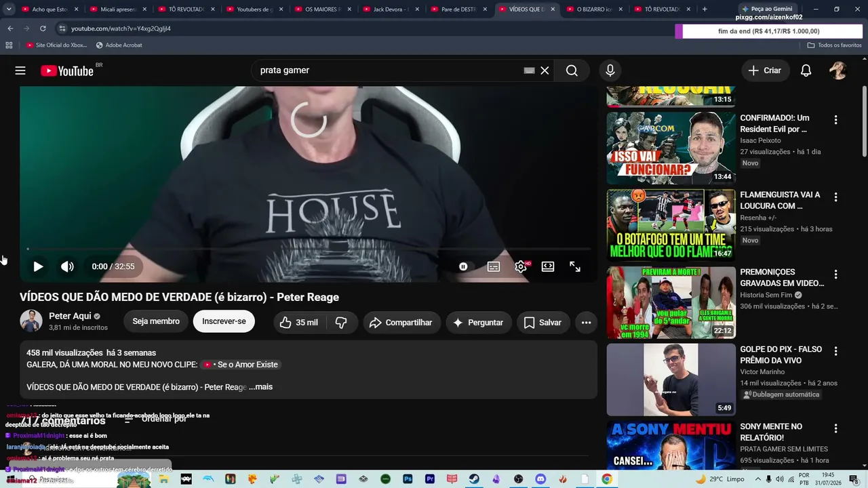This screenshot has height=488, width=868.
Task: Open the Adobe Acrobat bookmark
Action: pyautogui.click(x=119, y=45)
